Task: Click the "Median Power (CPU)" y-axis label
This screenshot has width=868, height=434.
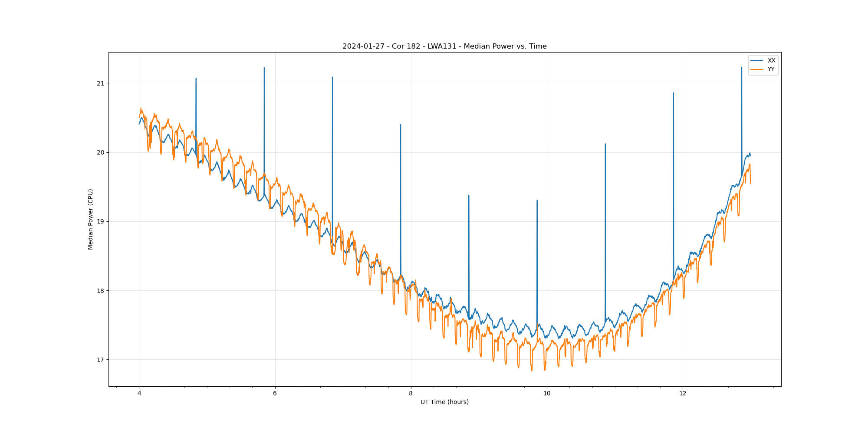Action: [x=91, y=219]
